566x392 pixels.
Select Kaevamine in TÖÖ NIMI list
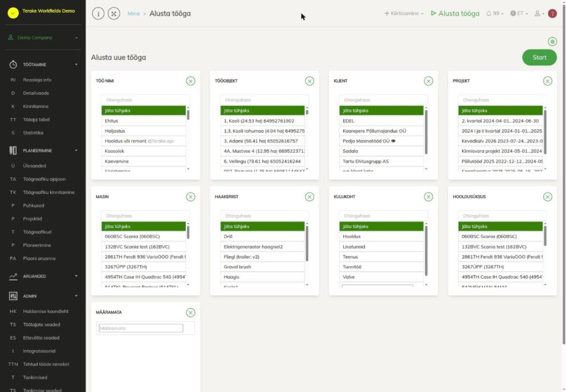144,161
